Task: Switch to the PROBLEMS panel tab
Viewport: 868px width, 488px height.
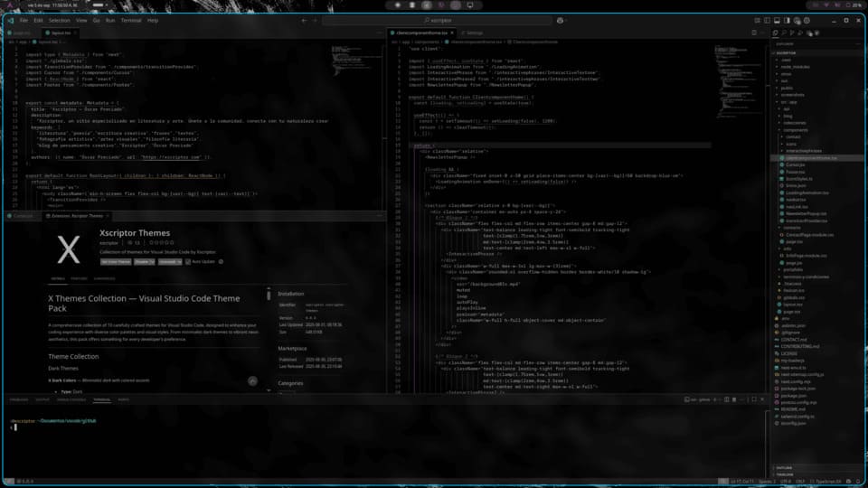Action: click(18, 399)
